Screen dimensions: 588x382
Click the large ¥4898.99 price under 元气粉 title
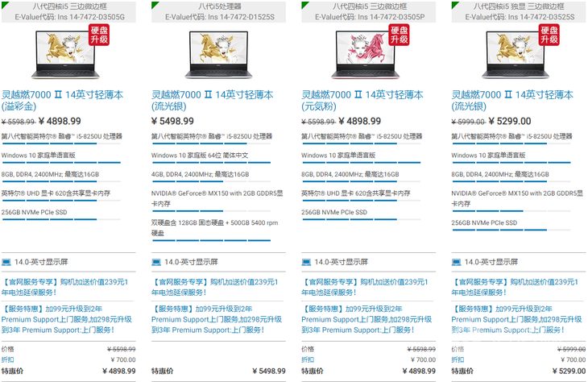[x=359, y=121]
